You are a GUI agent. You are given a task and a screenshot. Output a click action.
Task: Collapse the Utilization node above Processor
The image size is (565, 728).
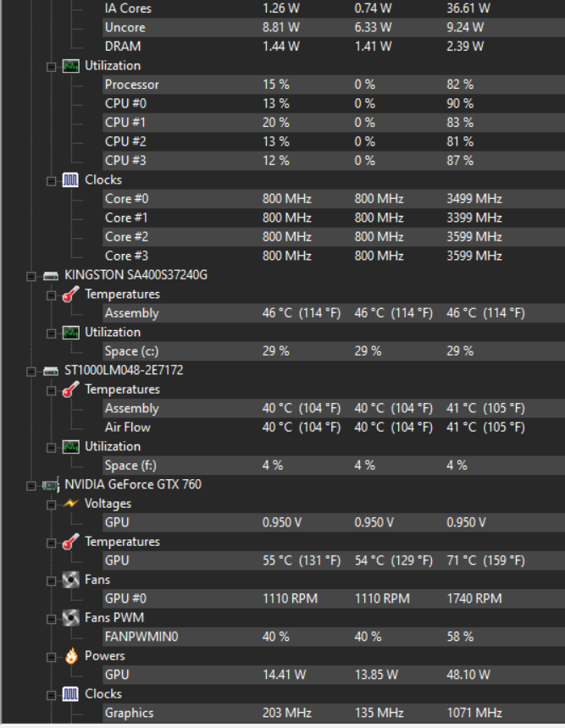tap(51, 67)
